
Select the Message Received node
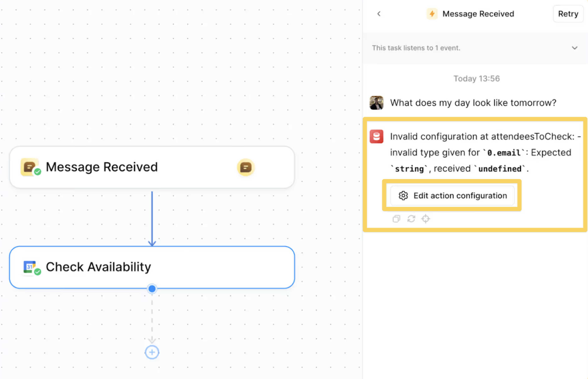click(152, 167)
